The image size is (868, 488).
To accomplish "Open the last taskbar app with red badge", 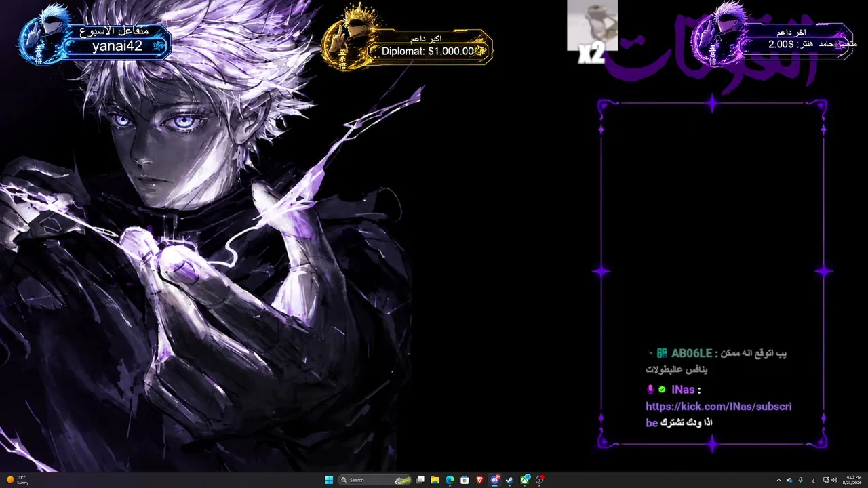I will click(x=540, y=480).
